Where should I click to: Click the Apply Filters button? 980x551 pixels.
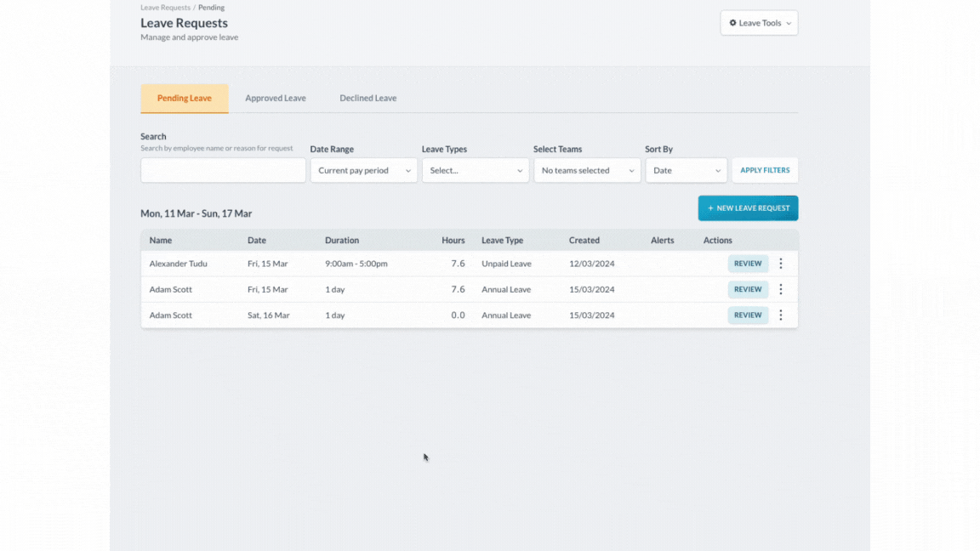[x=765, y=170]
